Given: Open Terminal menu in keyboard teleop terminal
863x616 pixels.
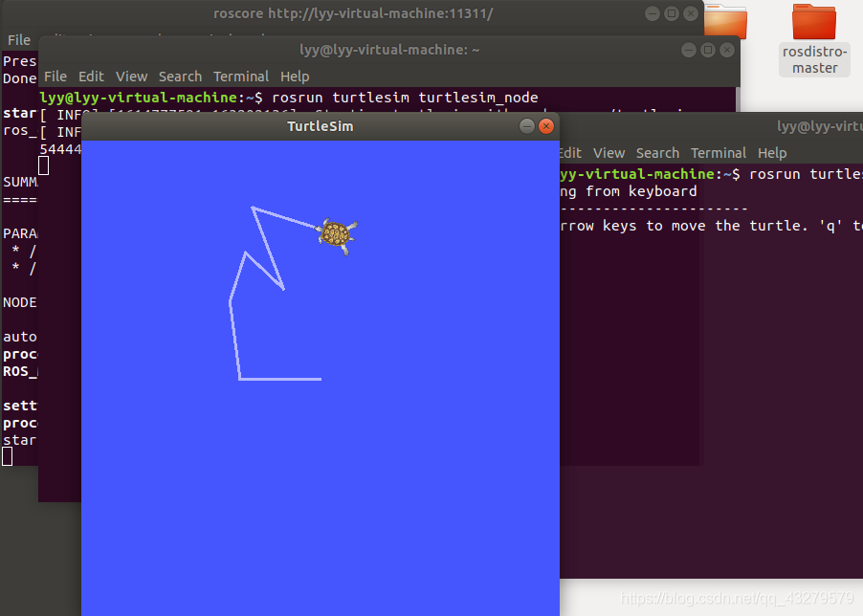Looking at the screenshot, I should [719, 153].
